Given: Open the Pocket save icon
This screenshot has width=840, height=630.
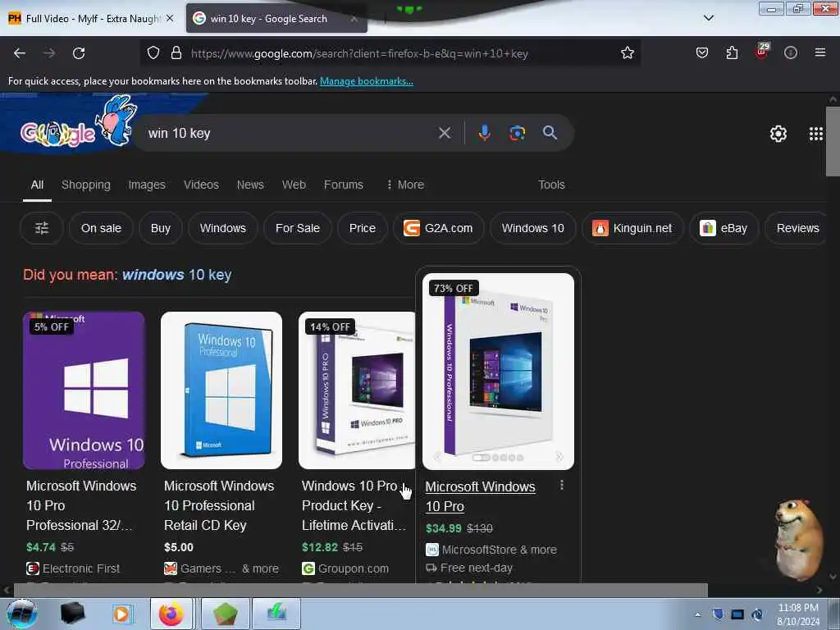Looking at the screenshot, I should point(702,52).
